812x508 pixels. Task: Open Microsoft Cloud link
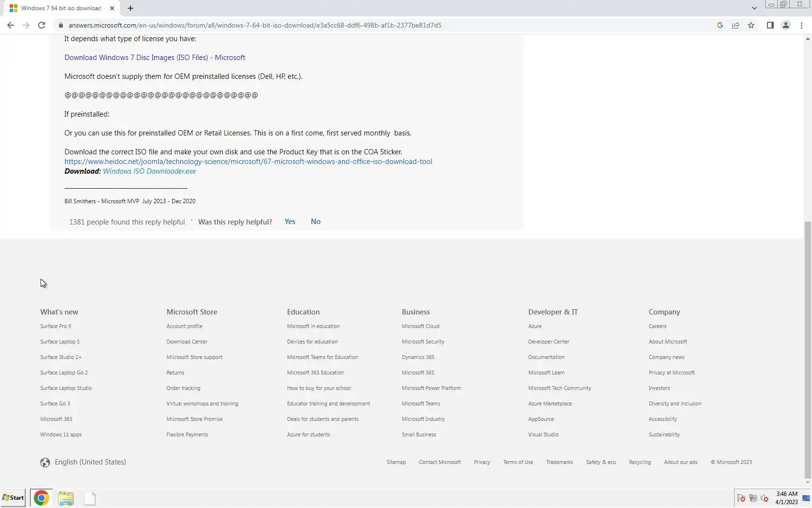pyautogui.click(x=420, y=326)
